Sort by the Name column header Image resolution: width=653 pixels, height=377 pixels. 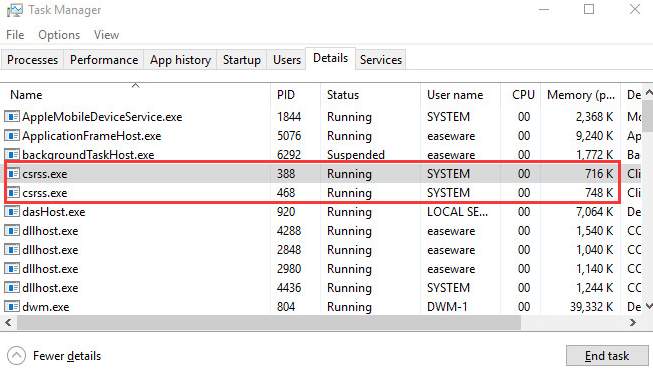(136, 95)
